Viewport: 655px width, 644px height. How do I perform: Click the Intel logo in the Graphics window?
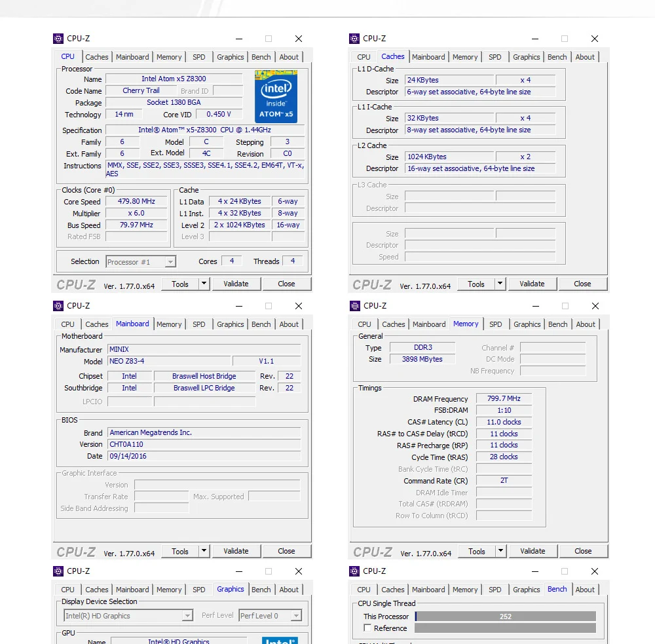click(280, 641)
